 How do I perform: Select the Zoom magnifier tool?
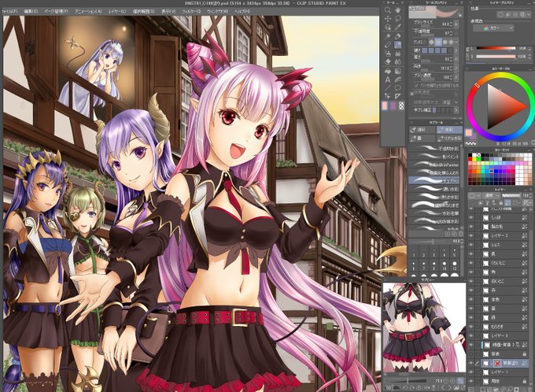click(x=388, y=10)
